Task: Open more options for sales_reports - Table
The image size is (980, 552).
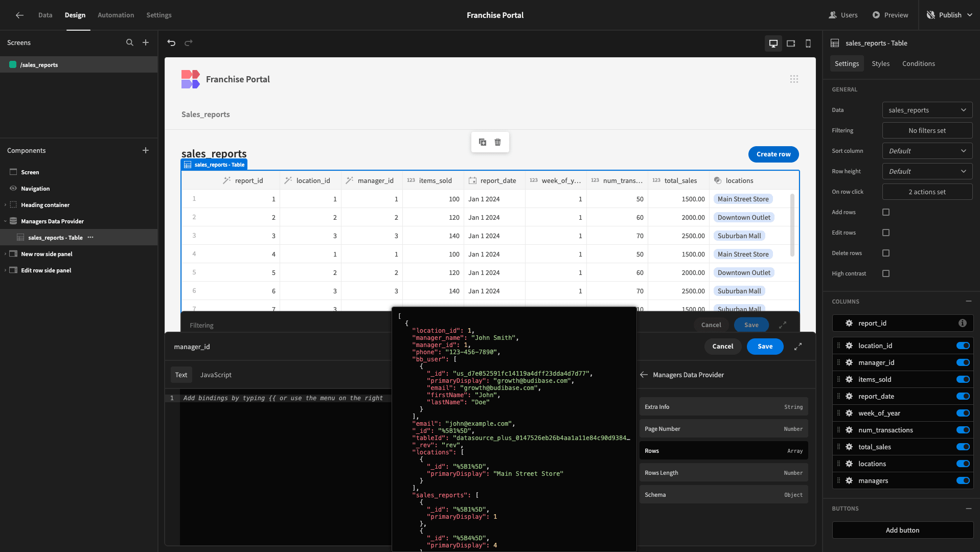Action: point(90,237)
